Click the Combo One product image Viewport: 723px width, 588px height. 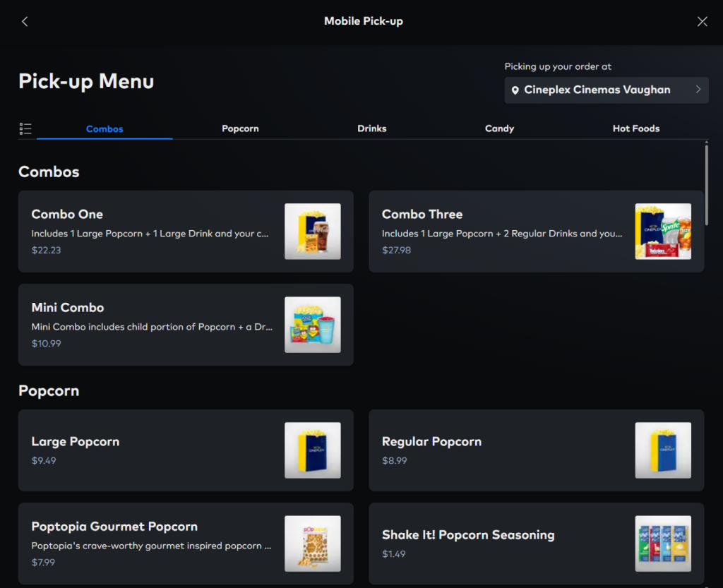click(x=312, y=232)
